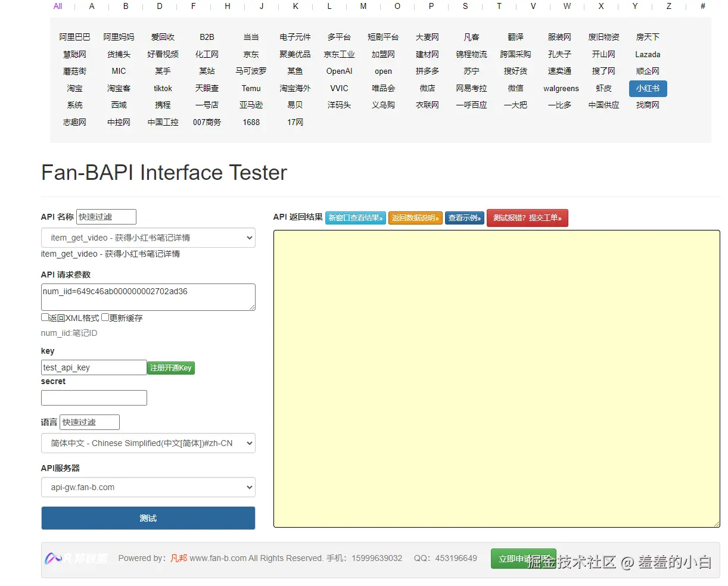Focus the key input field
The height and width of the screenshot is (586, 728).
tap(94, 367)
